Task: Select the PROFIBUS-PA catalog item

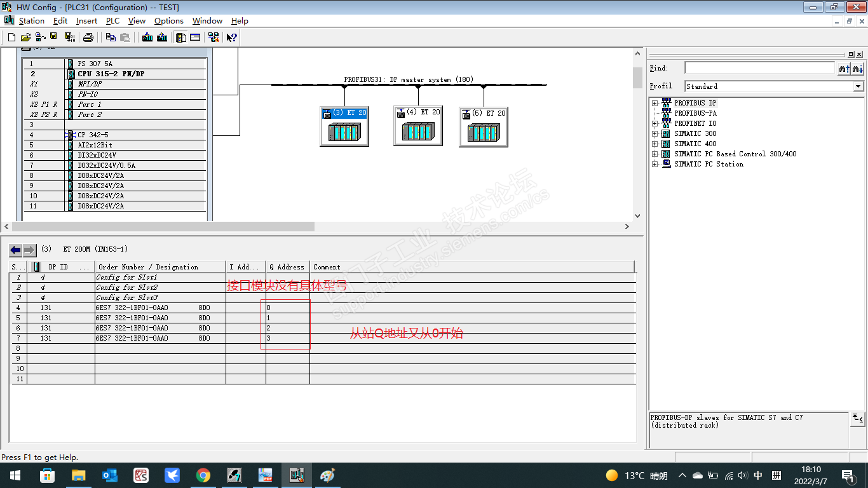Action: (x=695, y=113)
